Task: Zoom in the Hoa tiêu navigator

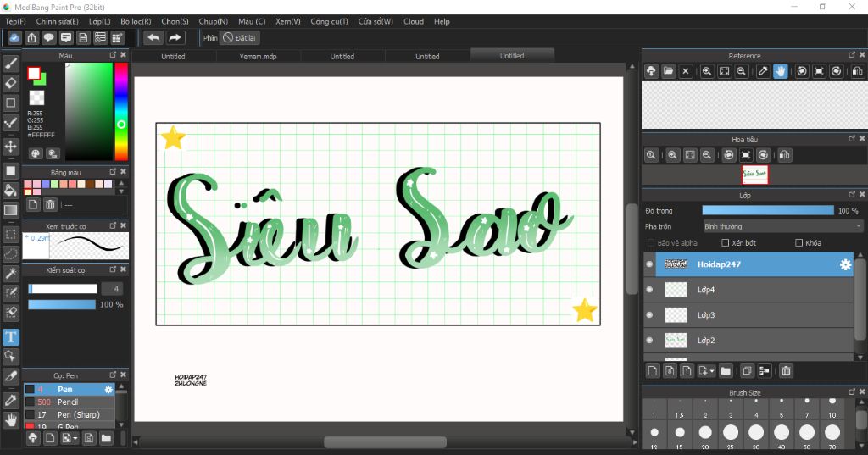Action: coord(672,155)
